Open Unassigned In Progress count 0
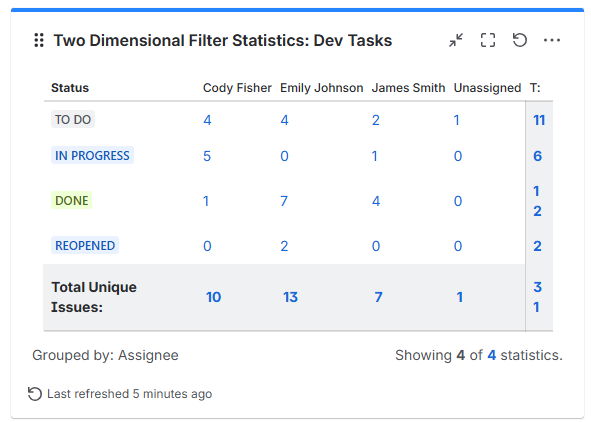 pyautogui.click(x=458, y=156)
